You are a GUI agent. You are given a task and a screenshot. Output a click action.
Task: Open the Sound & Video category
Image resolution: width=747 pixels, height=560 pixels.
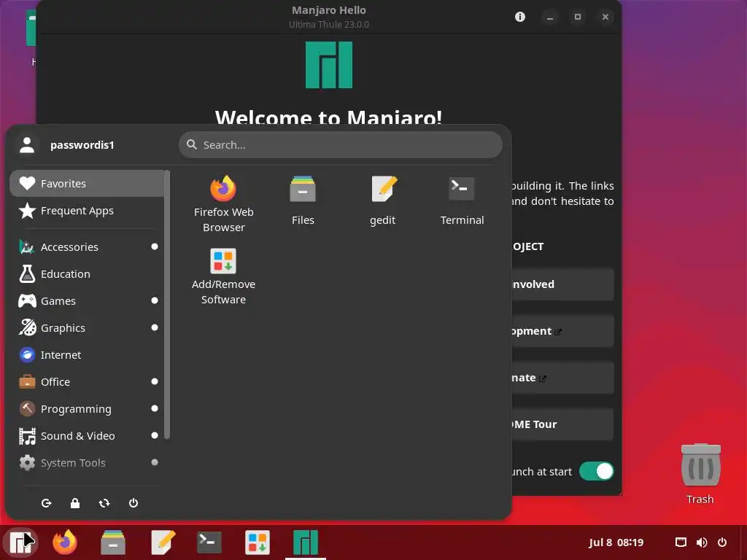(87, 436)
